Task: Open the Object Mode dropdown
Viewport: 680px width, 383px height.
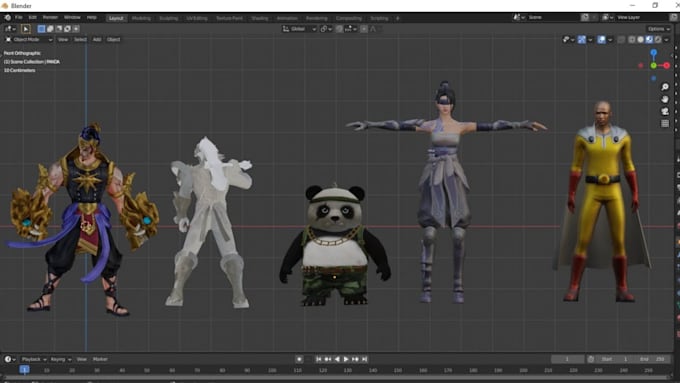Action: [29, 39]
